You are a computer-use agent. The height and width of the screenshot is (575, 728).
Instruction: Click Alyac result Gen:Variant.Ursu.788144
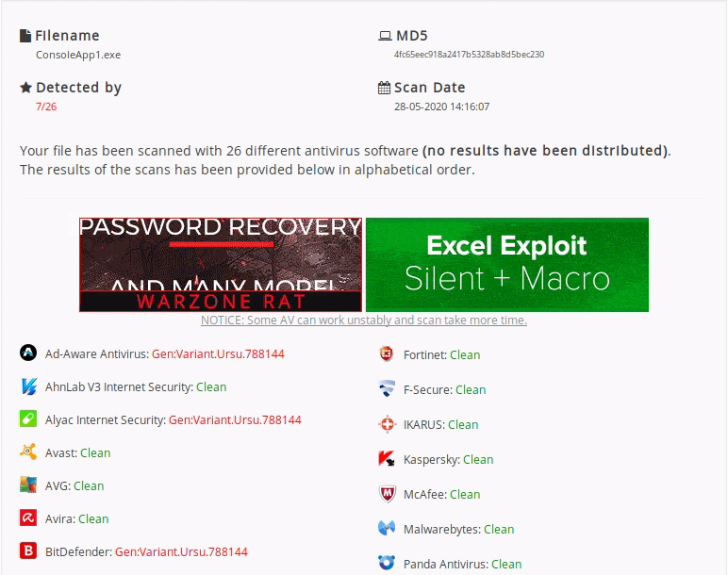coord(235,420)
